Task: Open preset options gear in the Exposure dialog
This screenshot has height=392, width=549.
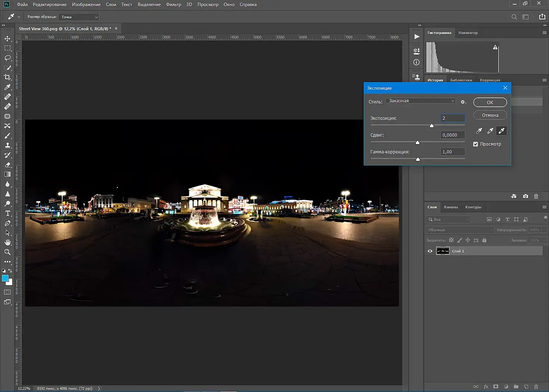Action: [x=463, y=102]
